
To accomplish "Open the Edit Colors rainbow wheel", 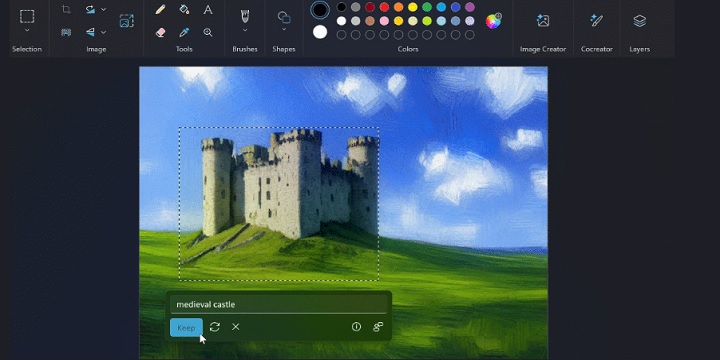I will 494,21.
